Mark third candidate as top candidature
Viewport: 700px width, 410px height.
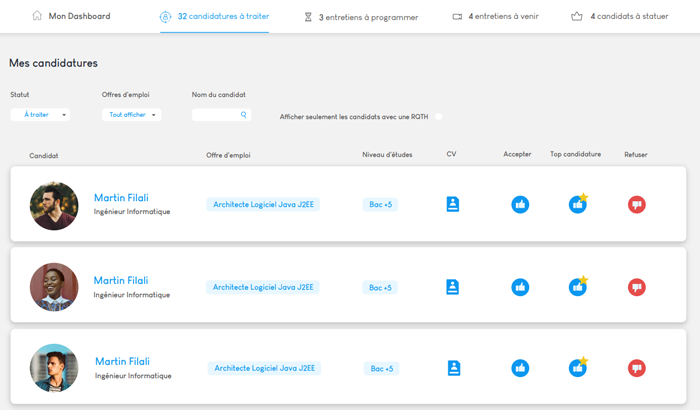(x=578, y=368)
